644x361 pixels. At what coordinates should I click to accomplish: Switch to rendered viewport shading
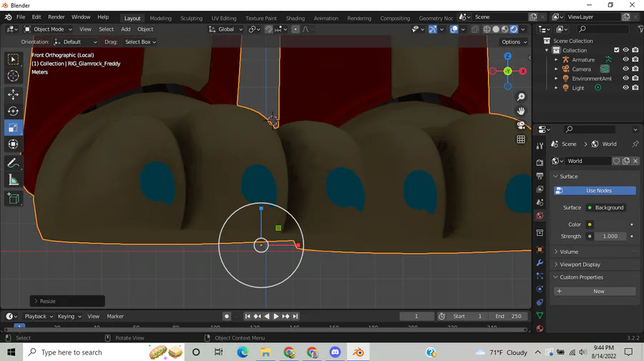[514, 29]
